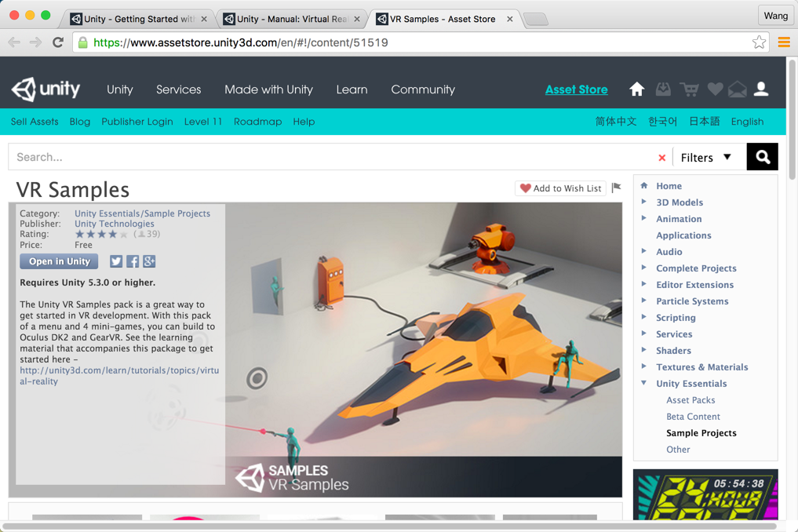
Task: Click the search magnifier button
Action: point(761,157)
